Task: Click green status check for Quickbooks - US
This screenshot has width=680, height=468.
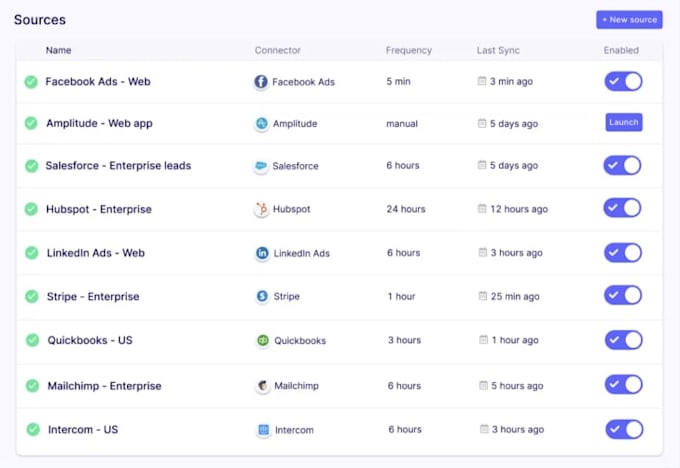Action: (x=32, y=340)
